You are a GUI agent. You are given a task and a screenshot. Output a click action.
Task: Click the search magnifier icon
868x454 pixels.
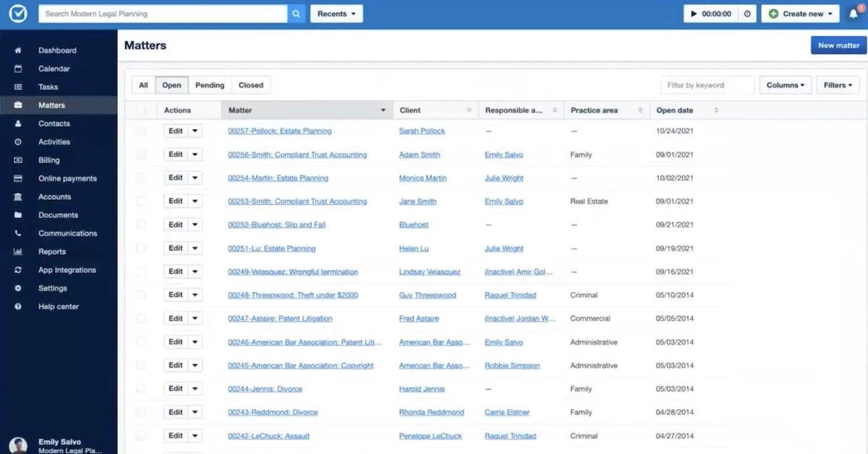coord(297,14)
